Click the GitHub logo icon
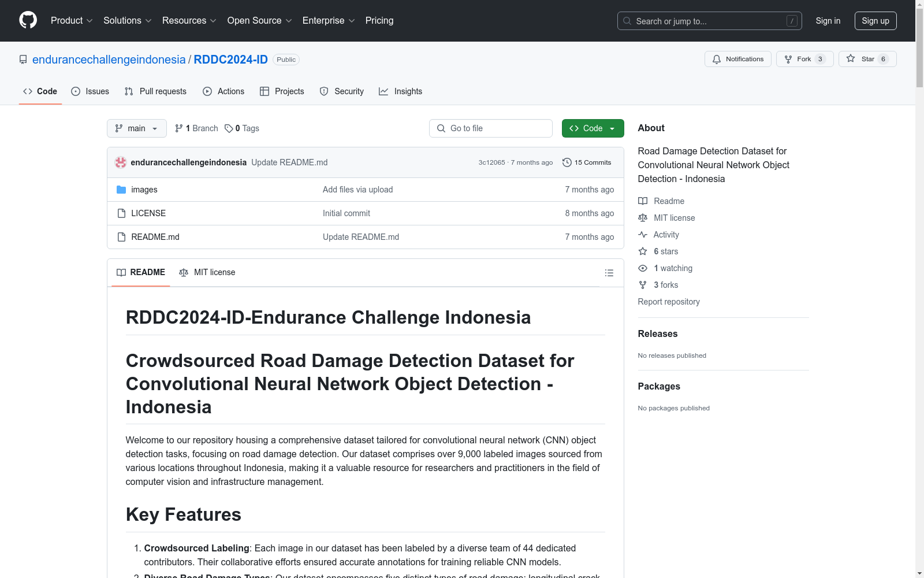The width and height of the screenshot is (924, 578). tap(28, 20)
